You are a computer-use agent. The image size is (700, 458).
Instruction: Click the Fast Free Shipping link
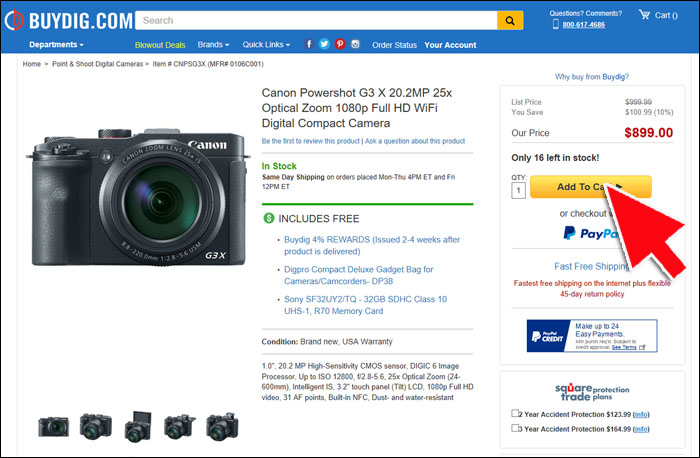(592, 266)
